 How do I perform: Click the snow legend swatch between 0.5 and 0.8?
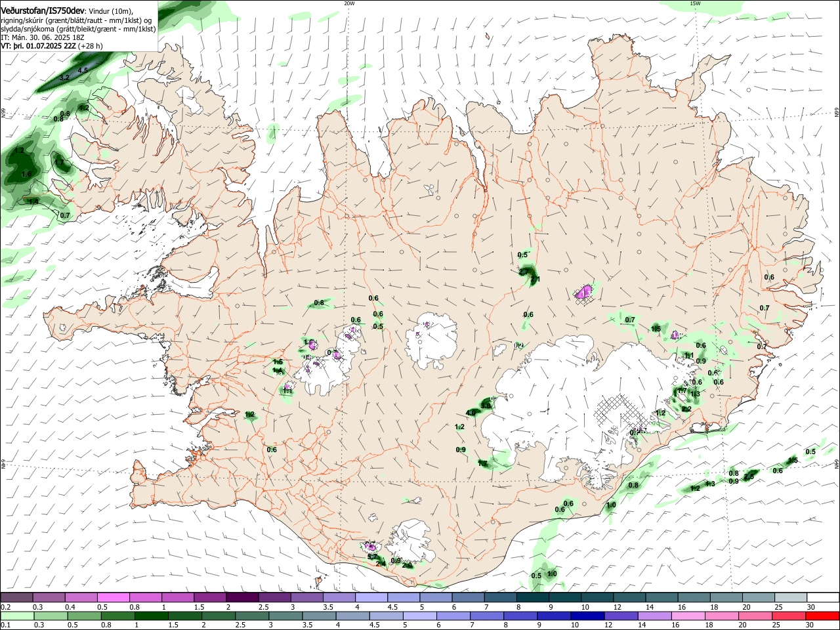[114, 598]
